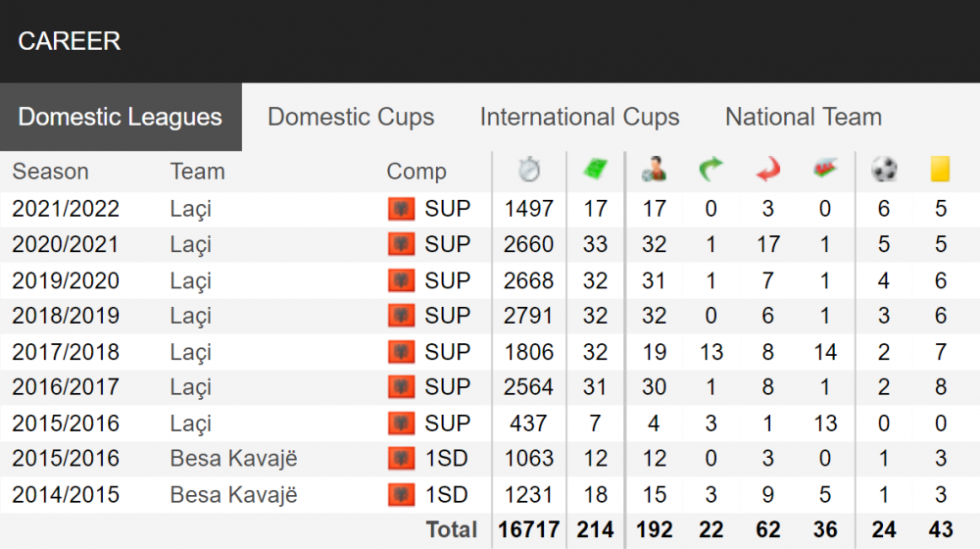980x549 pixels.
Task: Click the Season column header
Action: point(51,172)
